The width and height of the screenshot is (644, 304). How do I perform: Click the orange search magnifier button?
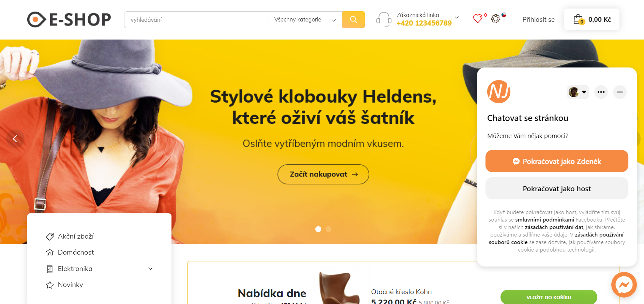pyautogui.click(x=353, y=20)
